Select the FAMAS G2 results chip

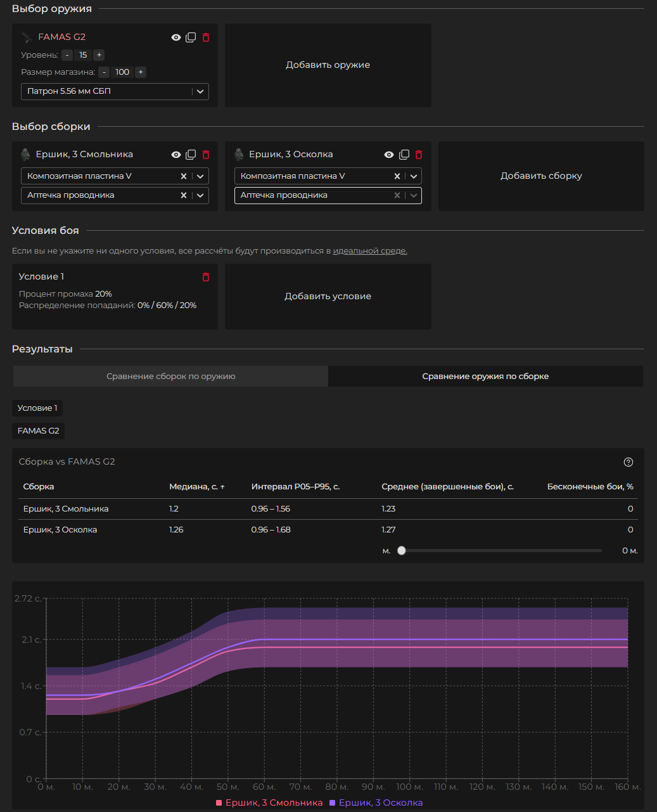[39, 431]
